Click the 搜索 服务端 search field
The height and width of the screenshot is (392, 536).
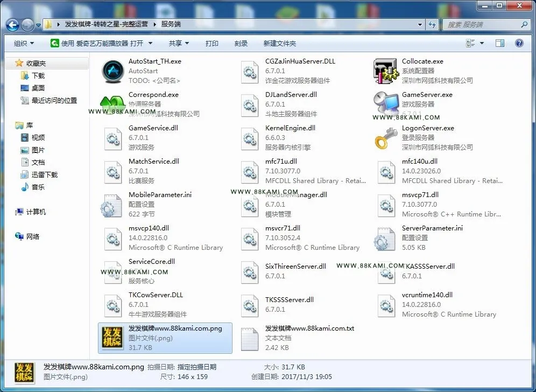pyautogui.click(x=483, y=25)
